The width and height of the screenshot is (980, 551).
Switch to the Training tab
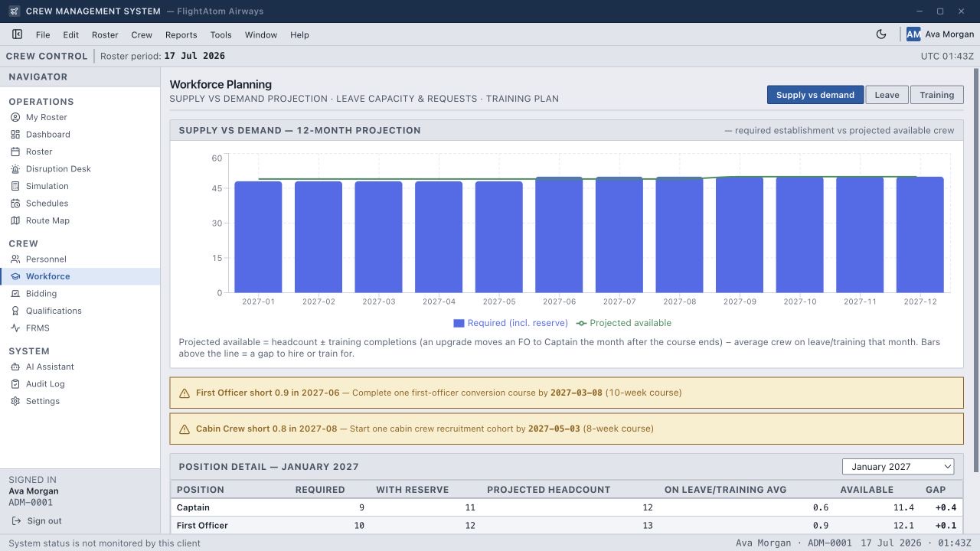click(937, 95)
